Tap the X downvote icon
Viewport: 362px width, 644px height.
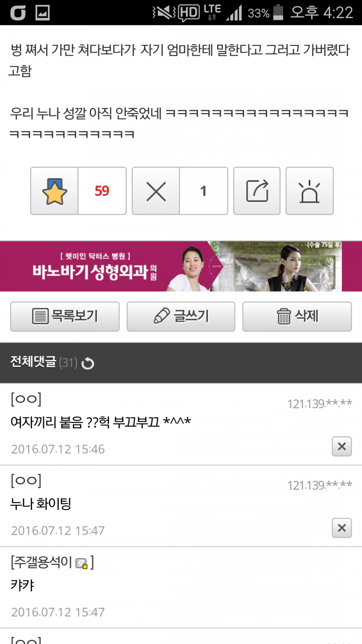click(x=156, y=191)
